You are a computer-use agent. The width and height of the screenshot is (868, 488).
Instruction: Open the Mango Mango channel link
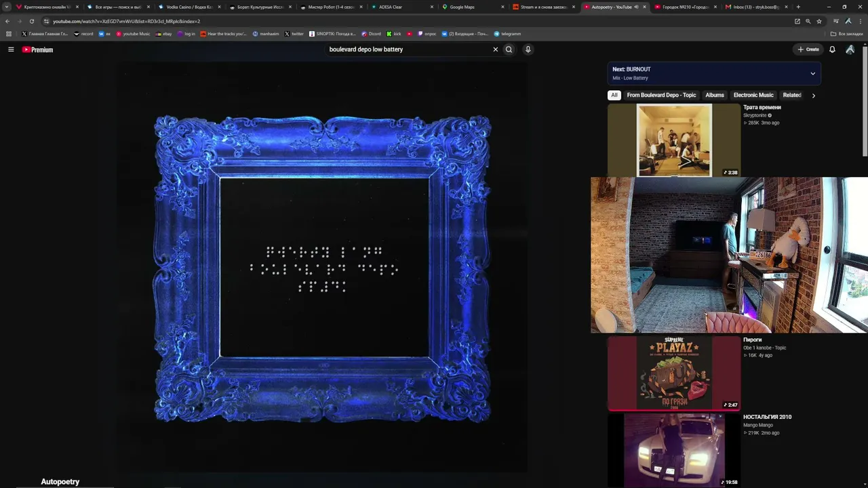tap(757, 425)
